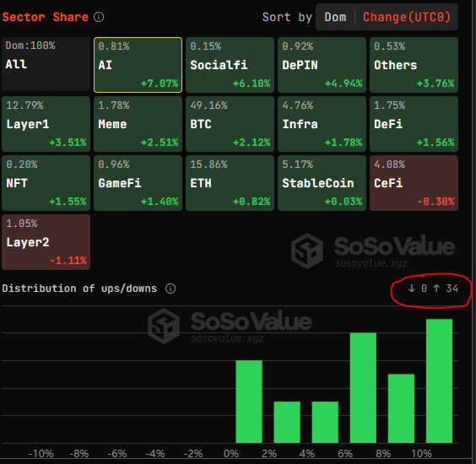Image resolution: width=476 pixels, height=464 pixels.
Task: Click the 8% to 10% distribution bar
Action: [401, 408]
